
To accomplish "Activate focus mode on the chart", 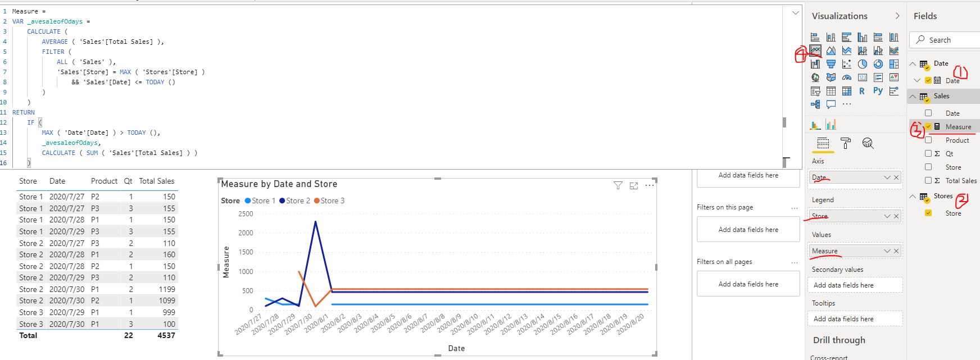I will click(634, 185).
